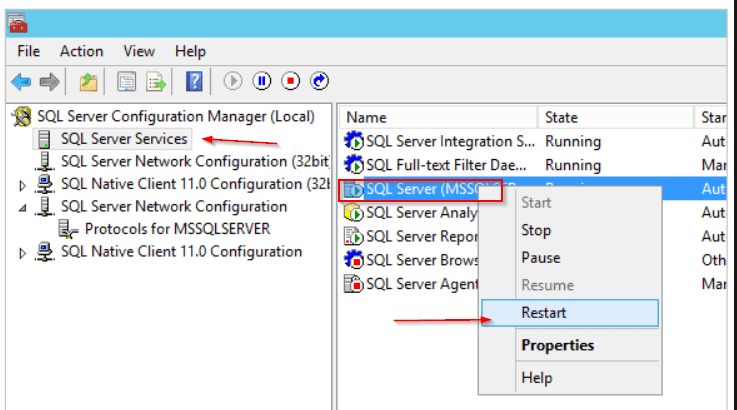Expand the SQL Native Client 11.0 Configuration node
This screenshot has height=410, width=737.
(x=22, y=253)
